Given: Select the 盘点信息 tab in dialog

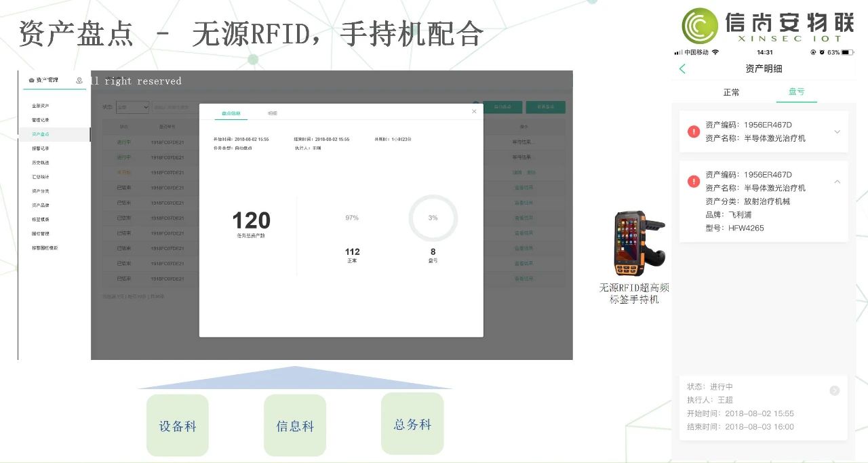Looking at the screenshot, I should [x=231, y=113].
